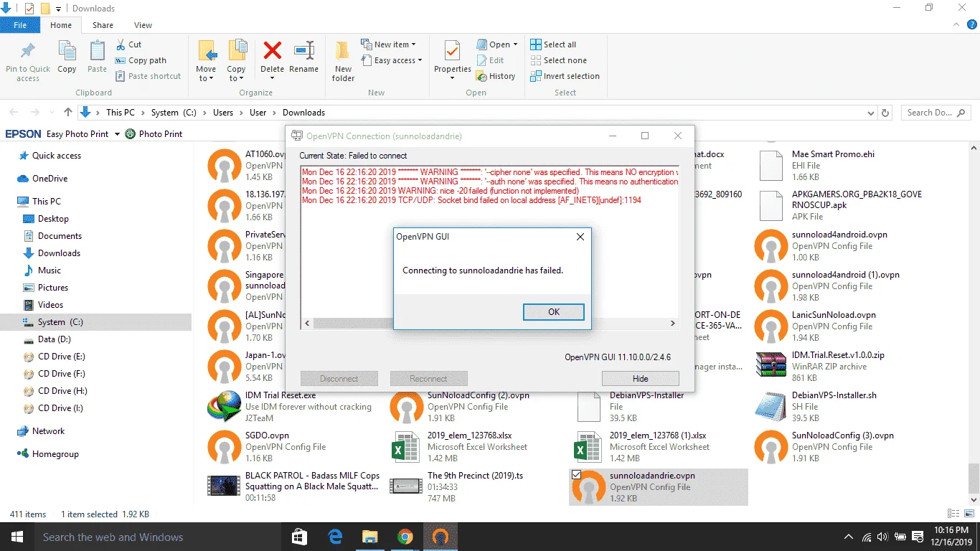Click Copy path in ribbon

pyautogui.click(x=141, y=60)
